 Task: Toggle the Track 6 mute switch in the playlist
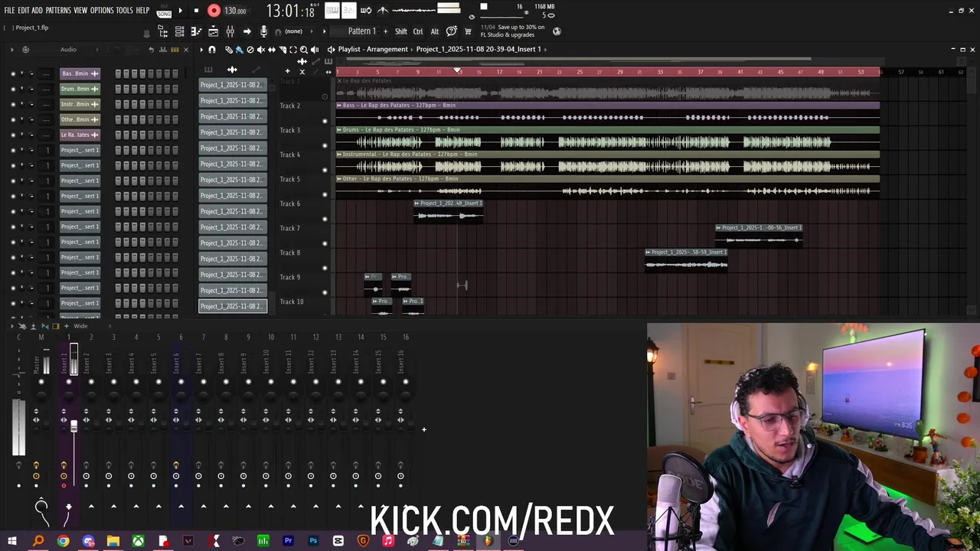(x=325, y=219)
